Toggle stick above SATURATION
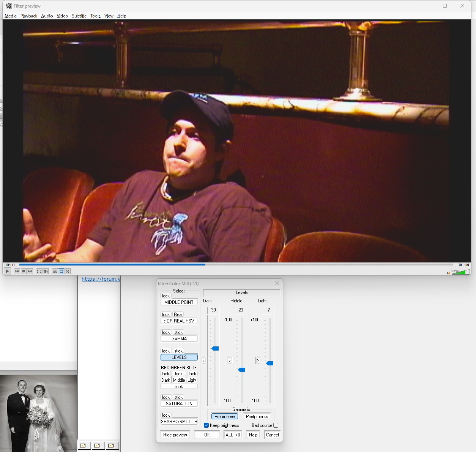Viewport: 476px width, 452px height. click(x=178, y=397)
